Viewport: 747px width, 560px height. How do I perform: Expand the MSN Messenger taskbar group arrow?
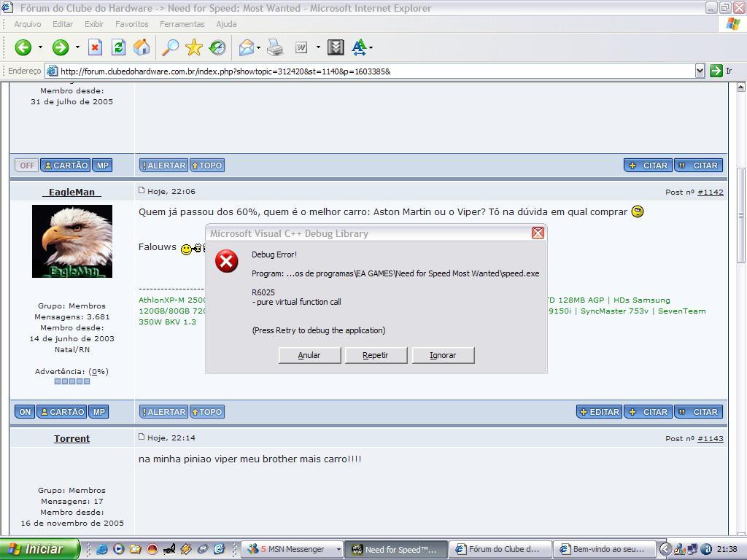point(338,549)
